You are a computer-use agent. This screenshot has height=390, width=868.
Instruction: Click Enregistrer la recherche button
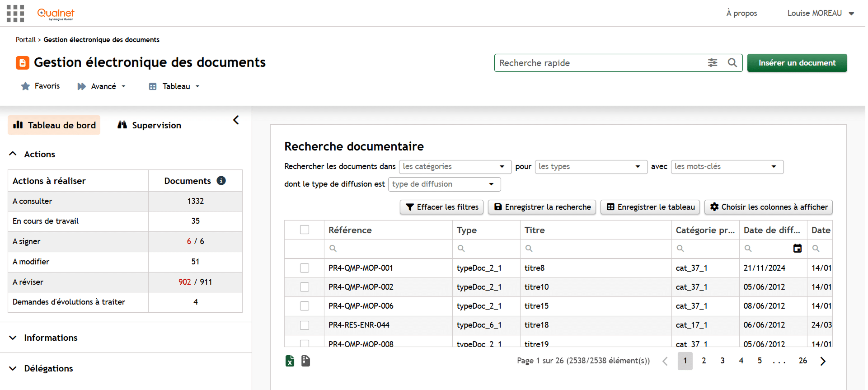542,207
